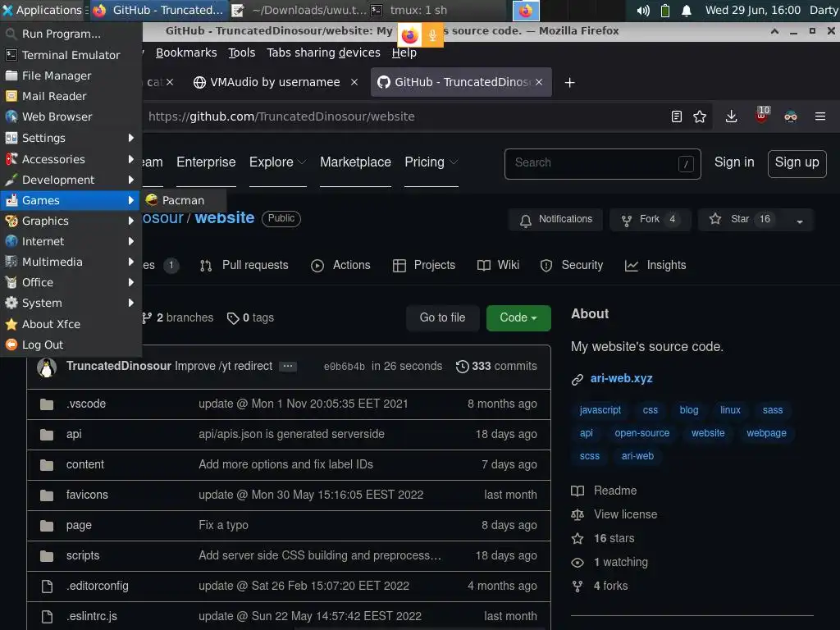The height and width of the screenshot is (630, 840).
Task: Click the Go to file button
Action: click(x=442, y=317)
